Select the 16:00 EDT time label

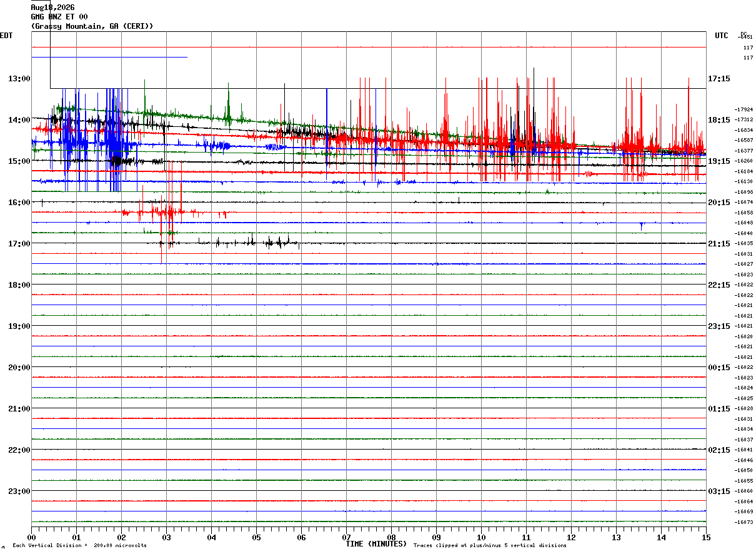(19, 203)
